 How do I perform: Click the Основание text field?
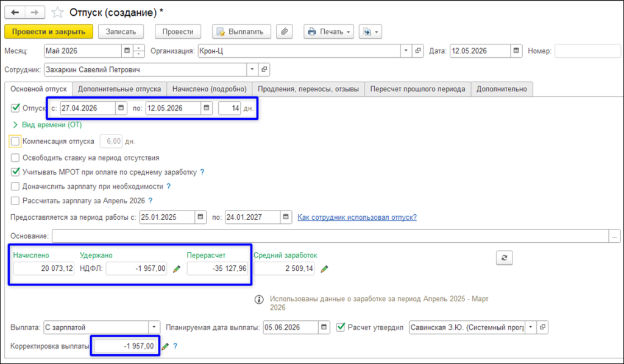(x=330, y=236)
